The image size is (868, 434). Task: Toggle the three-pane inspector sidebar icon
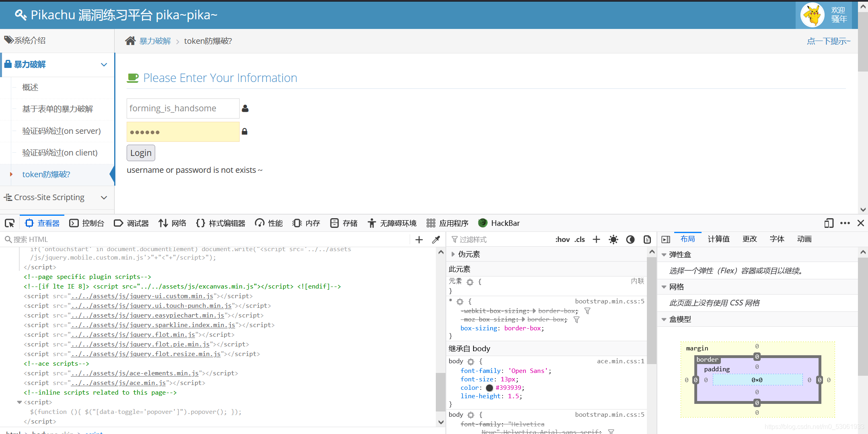click(666, 240)
